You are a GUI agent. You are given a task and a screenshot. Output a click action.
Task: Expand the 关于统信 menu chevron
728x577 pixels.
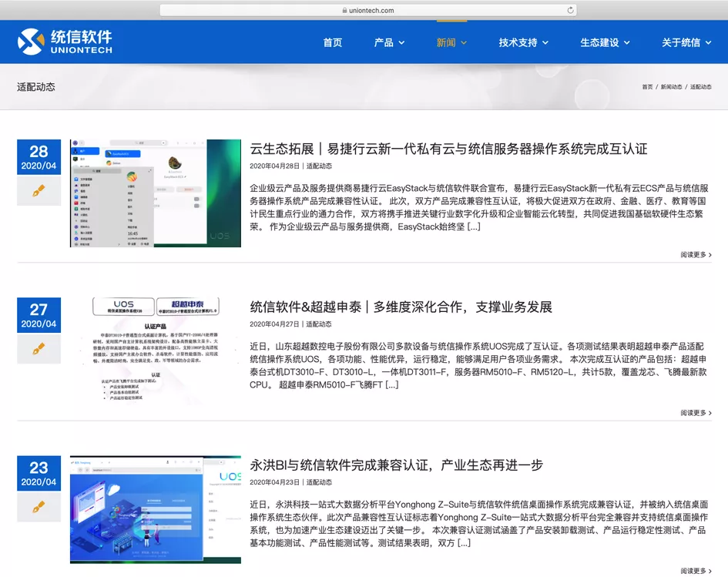tap(708, 42)
